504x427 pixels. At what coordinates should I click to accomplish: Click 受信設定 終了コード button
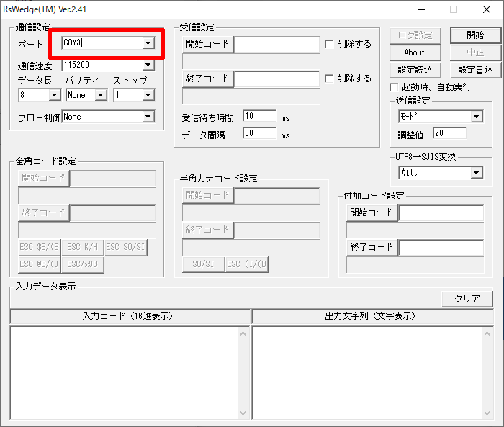click(207, 78)
